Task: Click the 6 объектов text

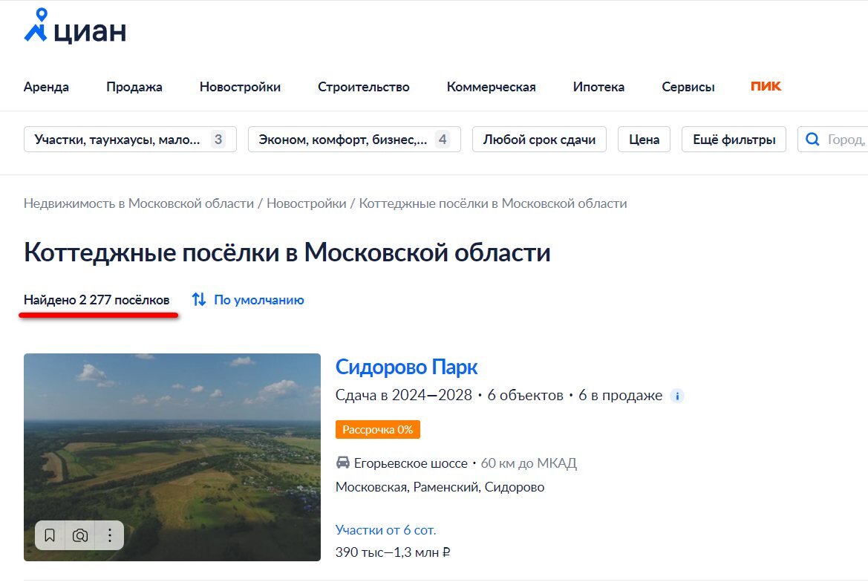Action: 525,395
